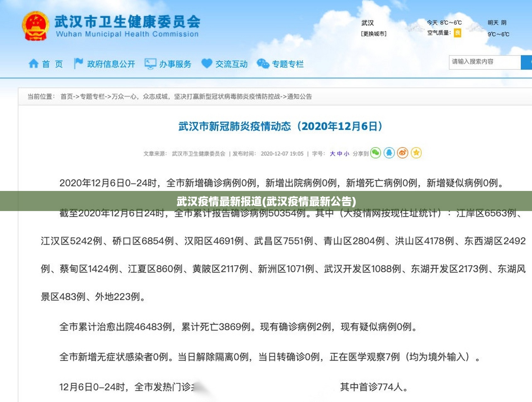Set font size to 小
This screenshot has height=402, width=532.
346,154
